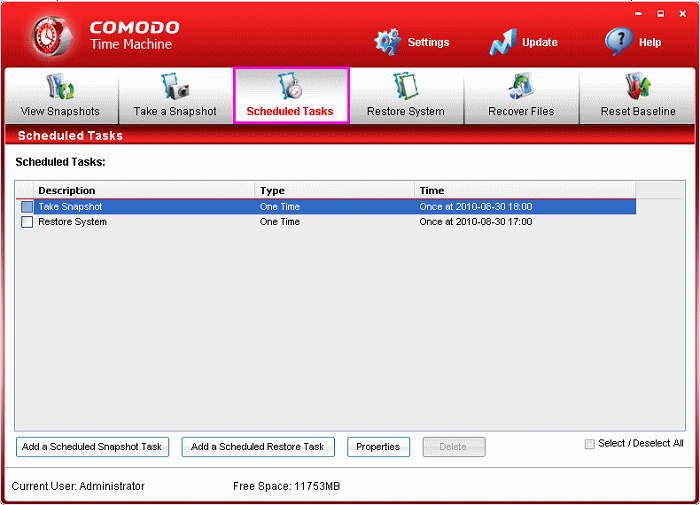Click the Comodo Time Machine clock logo
This screenshot has width=700, height=505.
click(x=51, y=37)
